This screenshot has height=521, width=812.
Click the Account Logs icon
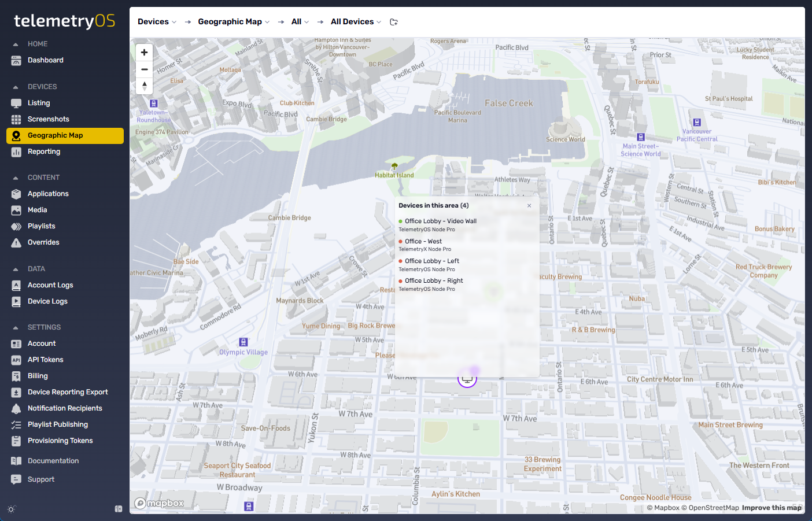(16, 285)
